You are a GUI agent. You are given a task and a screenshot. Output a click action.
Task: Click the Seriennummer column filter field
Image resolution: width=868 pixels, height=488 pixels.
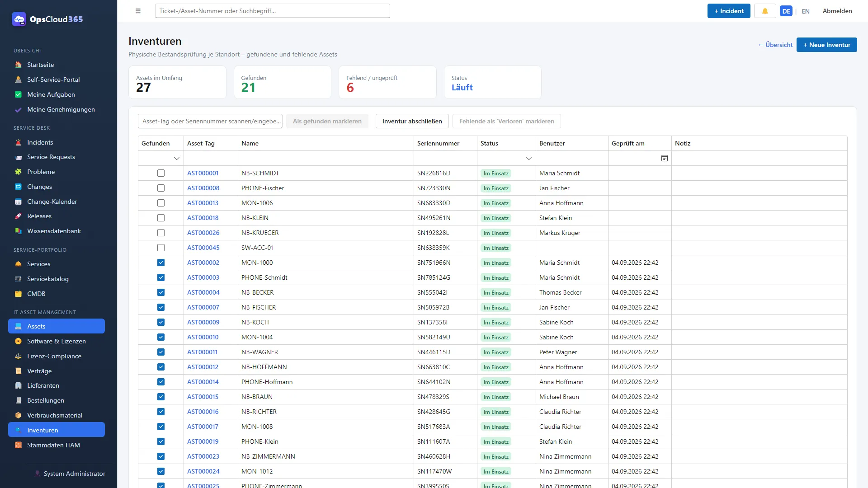point(445,158)
